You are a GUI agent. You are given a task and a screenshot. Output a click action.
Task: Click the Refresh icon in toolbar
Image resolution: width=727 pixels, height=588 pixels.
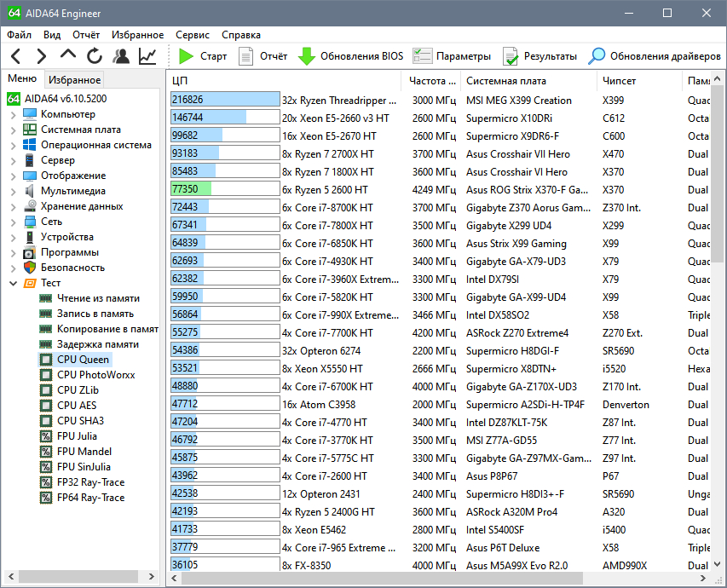point(95,56)
